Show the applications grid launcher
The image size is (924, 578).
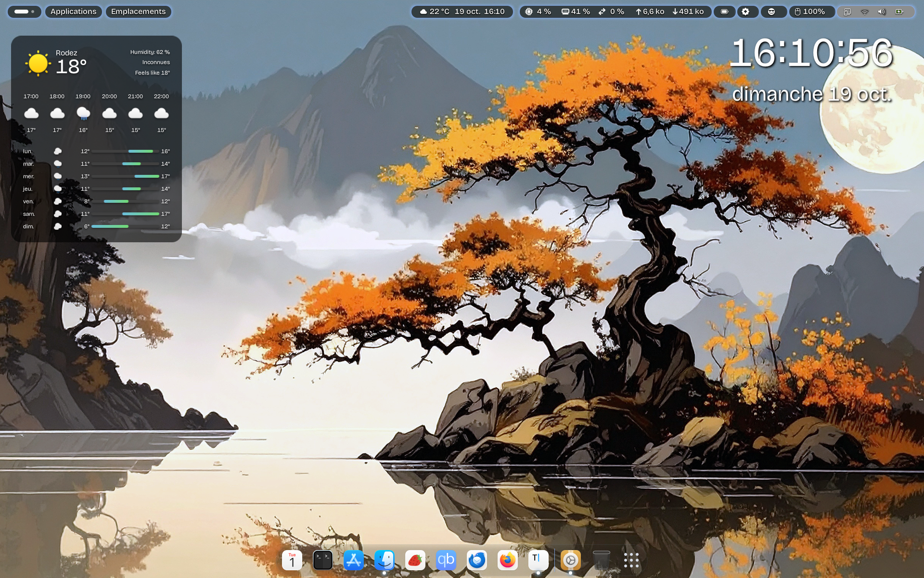coord(631,560)
